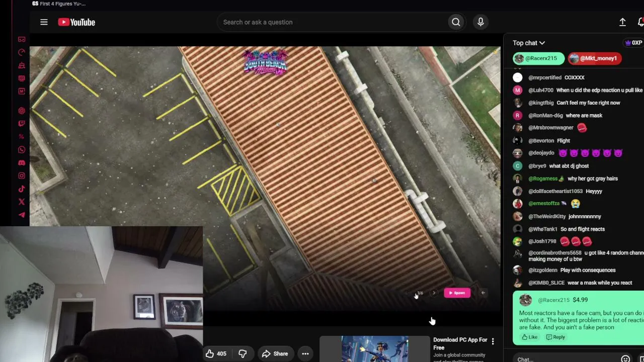Open the M-square sidebar icon

click(22, 92)
